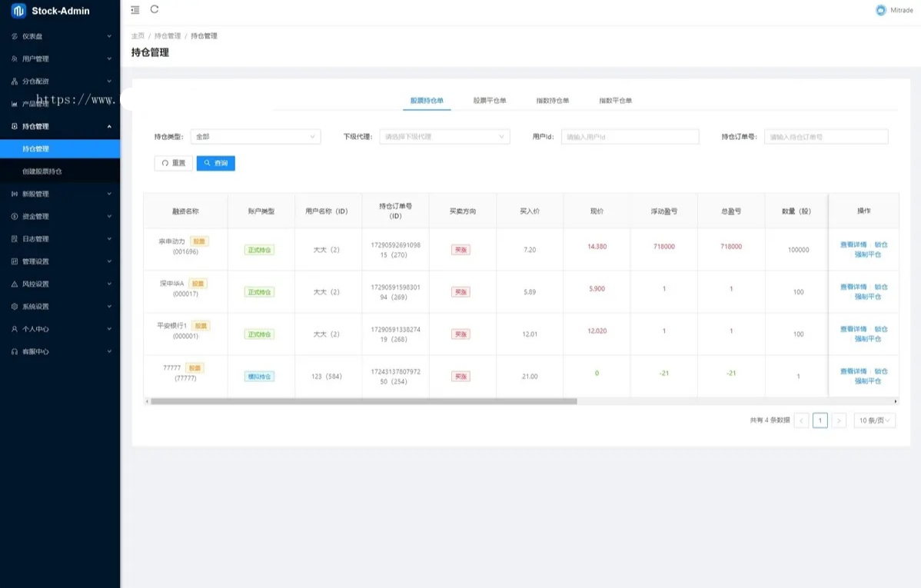Select 创建股票持仓 in the sidebar submenu
The width and height of the screenshot is (921, 588).
tap(42, 171)
